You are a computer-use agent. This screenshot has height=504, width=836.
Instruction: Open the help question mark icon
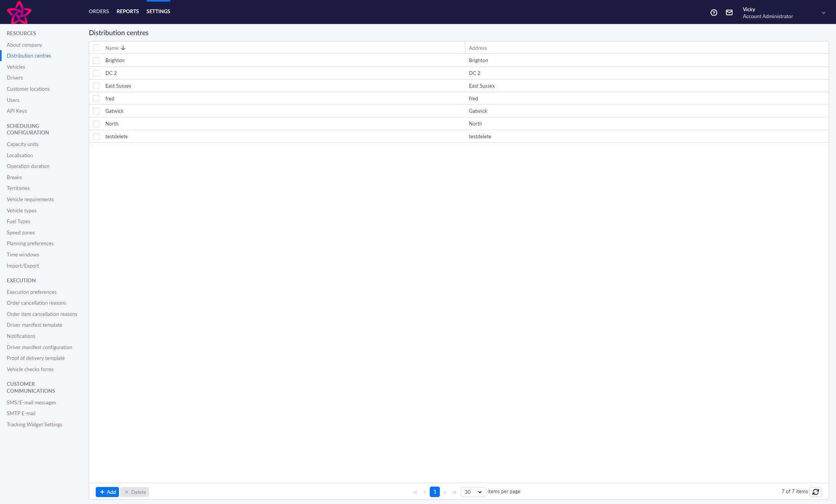(x=714, y=13)
